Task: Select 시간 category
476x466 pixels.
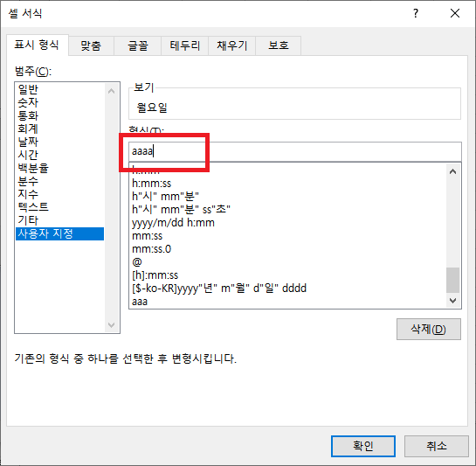Action: (x=59, y=155)
